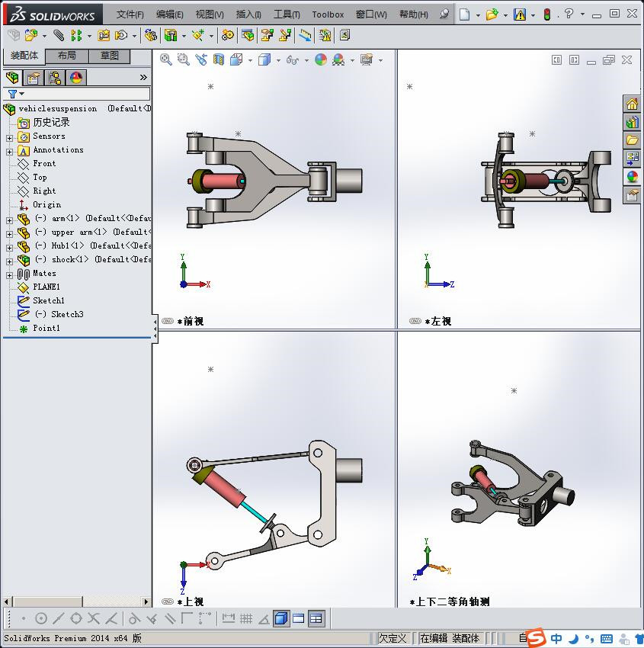Open the 工具(T) menu

(287, 14)
